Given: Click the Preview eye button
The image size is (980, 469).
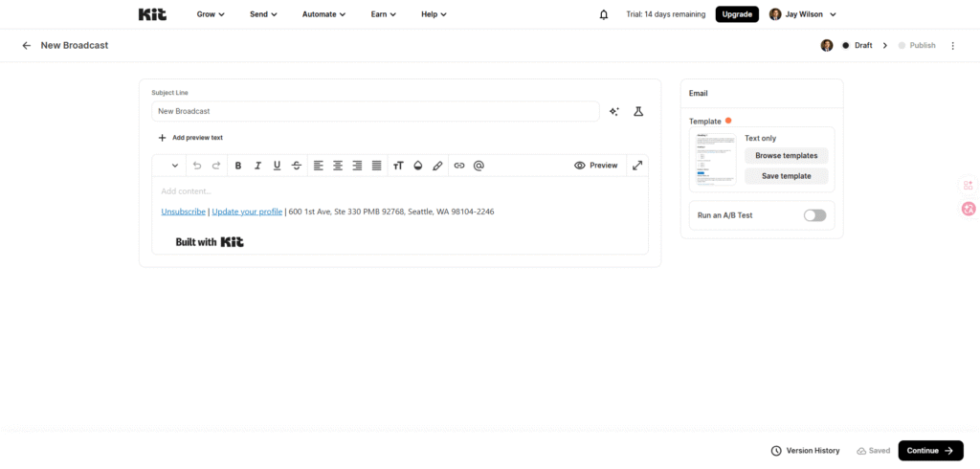Looking at the screenshot, I should 595,166.
